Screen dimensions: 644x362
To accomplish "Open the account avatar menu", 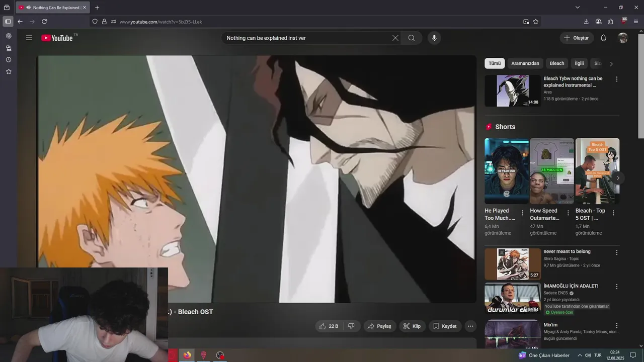I will coord(623,38).
